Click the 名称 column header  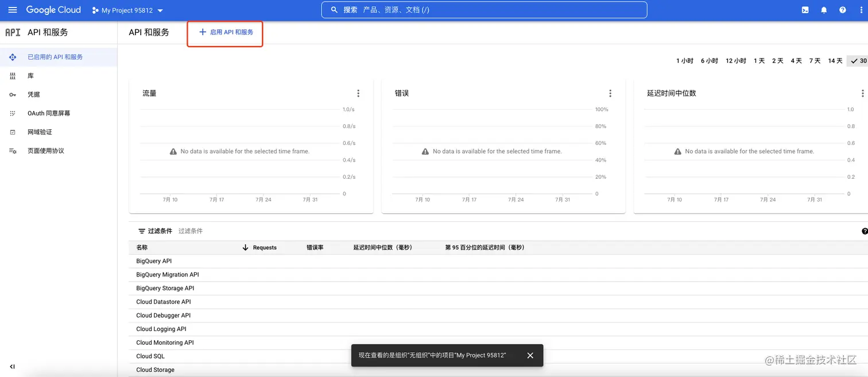point(142,248)
